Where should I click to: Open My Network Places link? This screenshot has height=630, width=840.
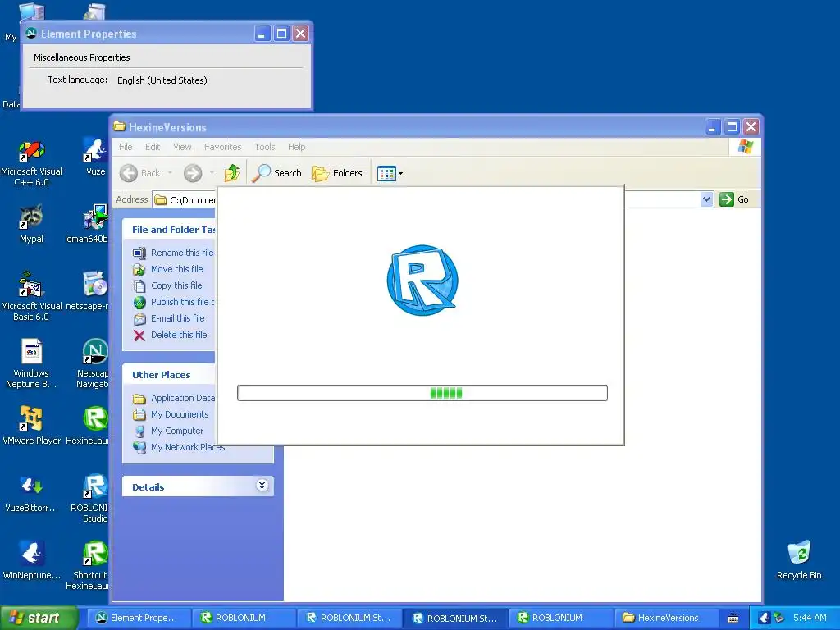179,447
